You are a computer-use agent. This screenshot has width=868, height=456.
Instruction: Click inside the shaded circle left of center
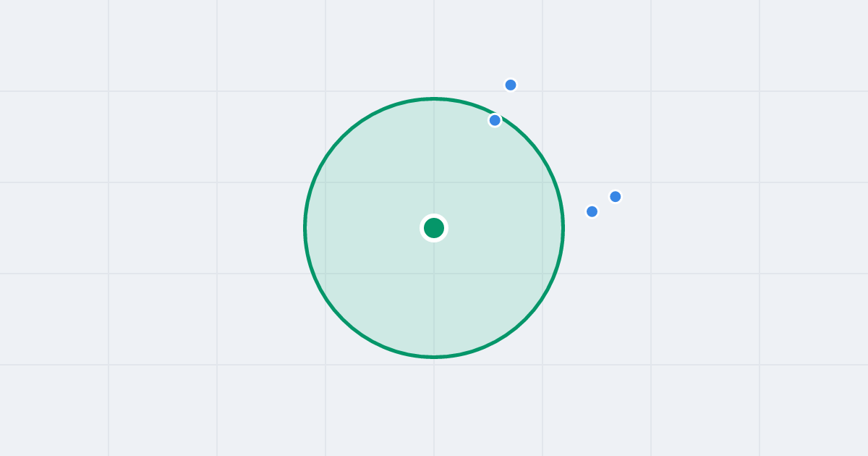tap(362, 228)
